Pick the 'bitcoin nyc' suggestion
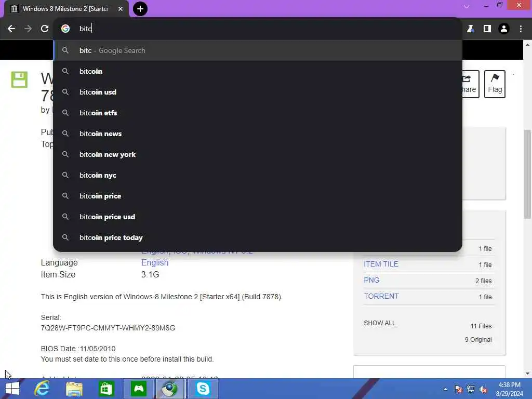Screen dimensions: 532x399 pos(258,175)
